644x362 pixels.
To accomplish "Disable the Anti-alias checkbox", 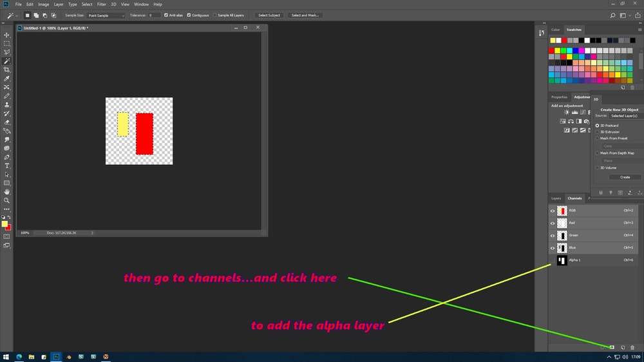I will (x=166, y=15).
